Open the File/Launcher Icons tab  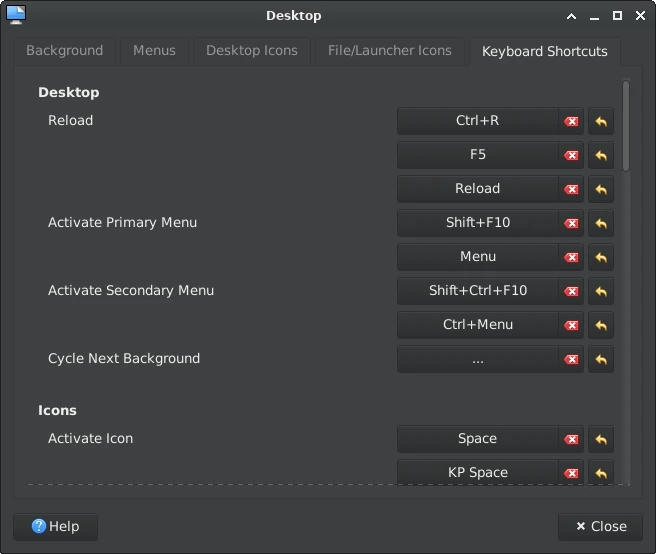pyautogui.click(x=390, y=51)
